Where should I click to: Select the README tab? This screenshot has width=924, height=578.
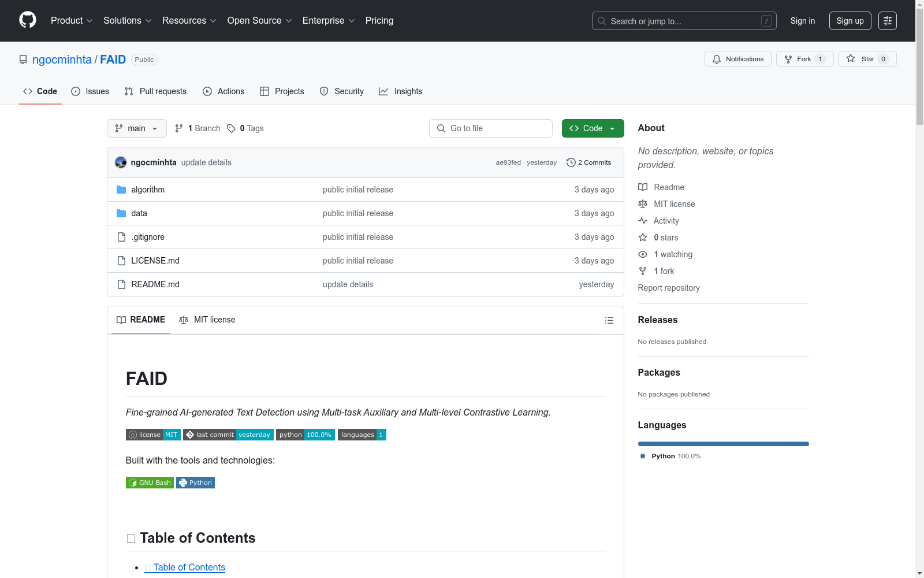[x=141, y=320]
